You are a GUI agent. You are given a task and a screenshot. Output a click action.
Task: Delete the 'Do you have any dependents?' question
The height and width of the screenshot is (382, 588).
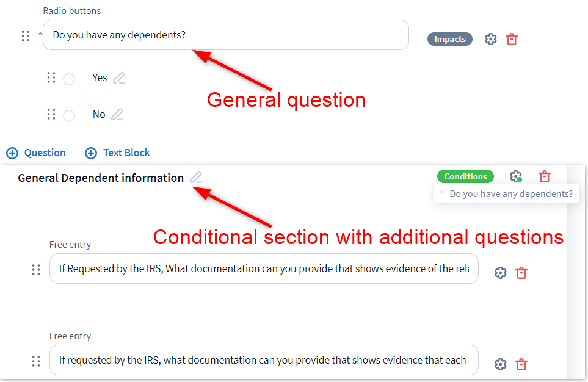pyautogui.click(x=512, y=39)
